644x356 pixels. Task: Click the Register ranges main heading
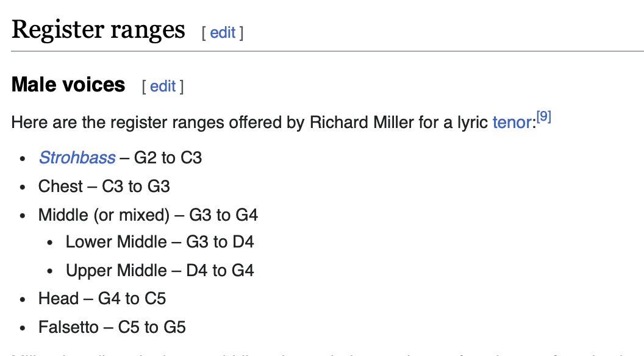98,30
